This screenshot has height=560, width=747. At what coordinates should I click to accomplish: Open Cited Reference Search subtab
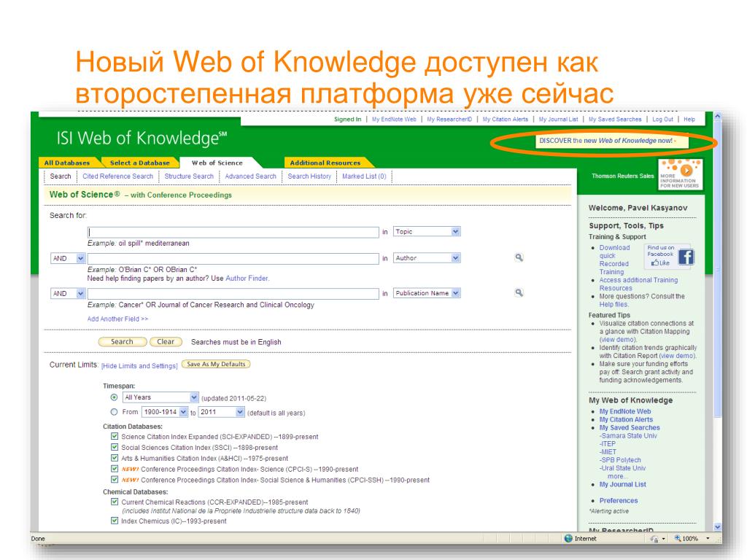point(117,176)
